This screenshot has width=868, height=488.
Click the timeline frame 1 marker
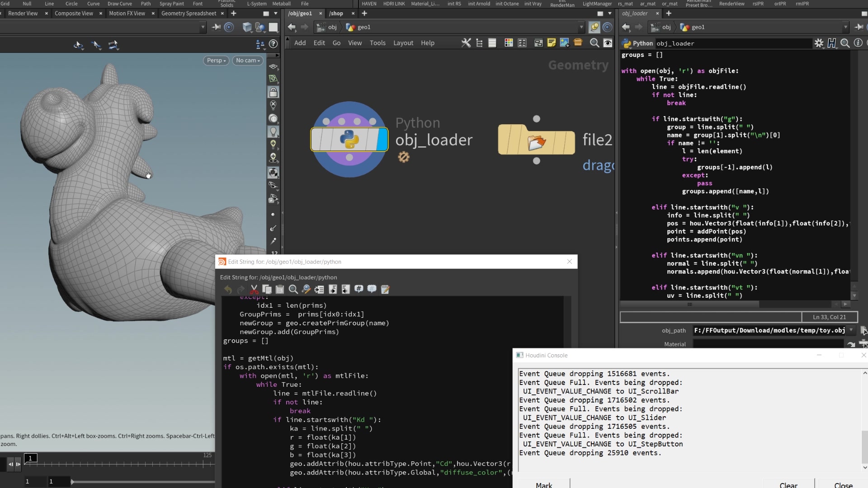coord(30,458)
